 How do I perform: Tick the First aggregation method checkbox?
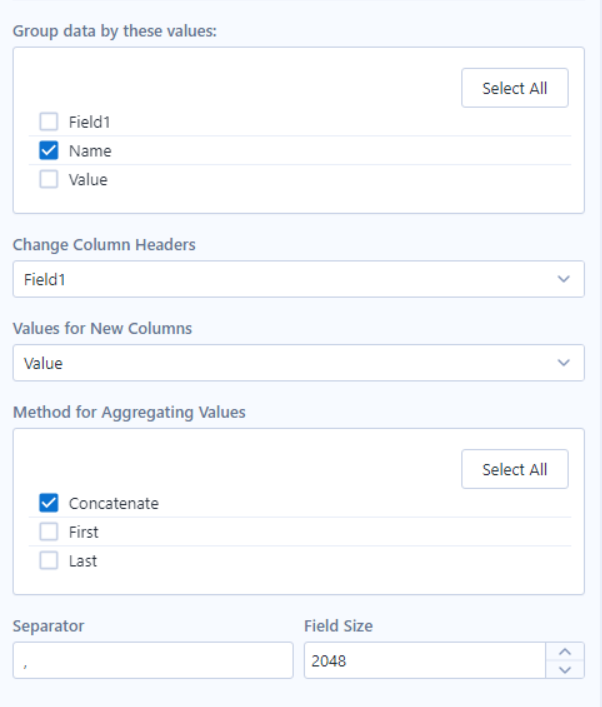tap(49, 532)
